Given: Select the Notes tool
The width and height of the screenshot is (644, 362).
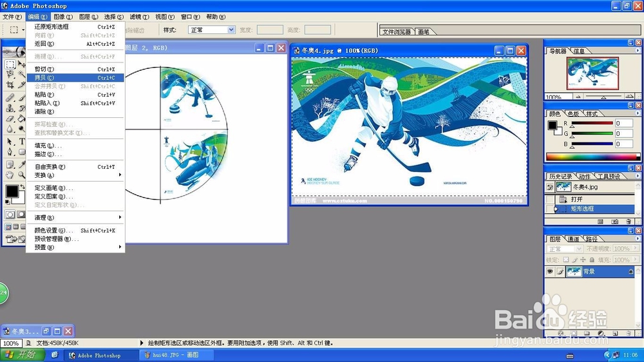Looking at the screenshot, I should [x=10, y=165].
